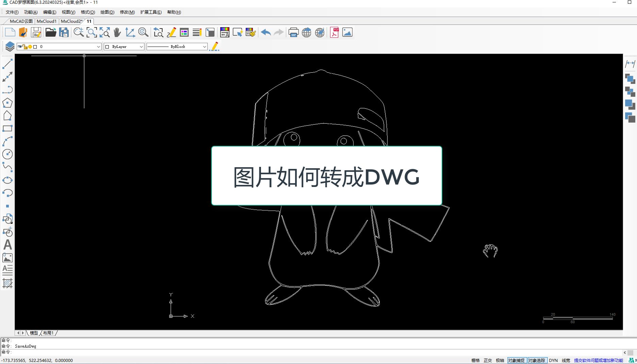This screenshot has width=637, height=364.
Task: Switch to MxCAD云图 tab
Action: (x=21, y=21)
